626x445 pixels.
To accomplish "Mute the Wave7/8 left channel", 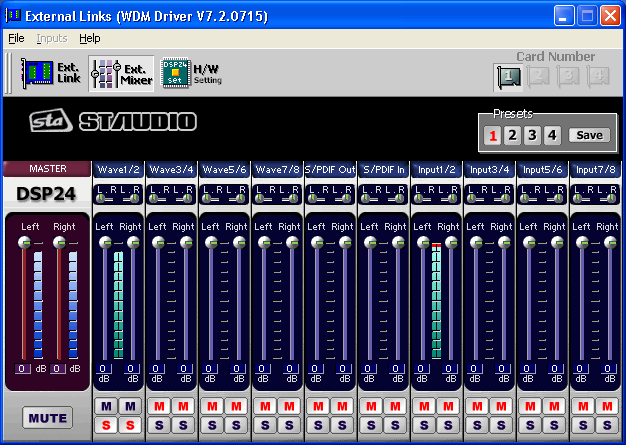I will tap(265, 406).
